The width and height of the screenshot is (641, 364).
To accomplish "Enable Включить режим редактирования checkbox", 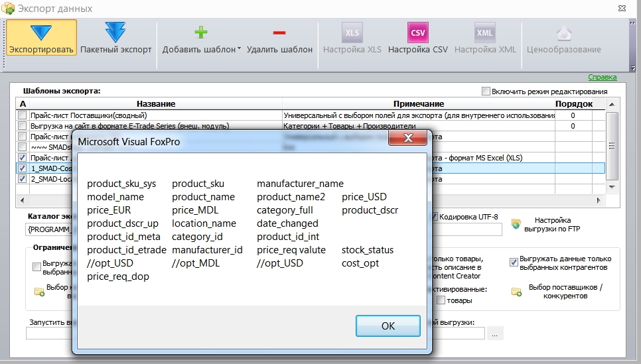I will click(486, 91).
